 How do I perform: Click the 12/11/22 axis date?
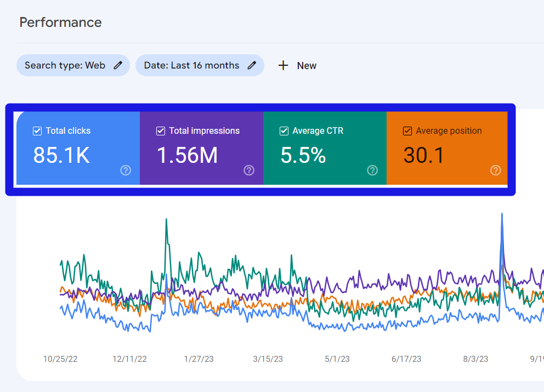pos(129,359)
